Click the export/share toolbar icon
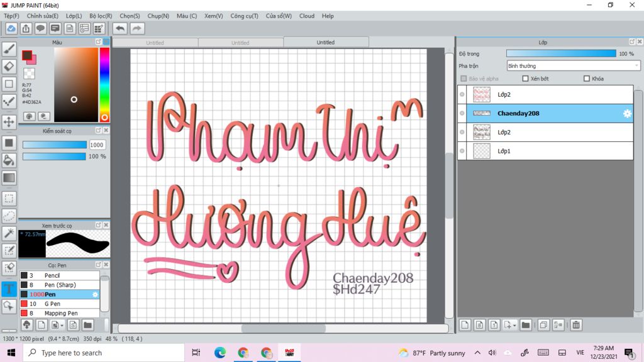This screenshot has width=644, height=362. coord(26,28)
